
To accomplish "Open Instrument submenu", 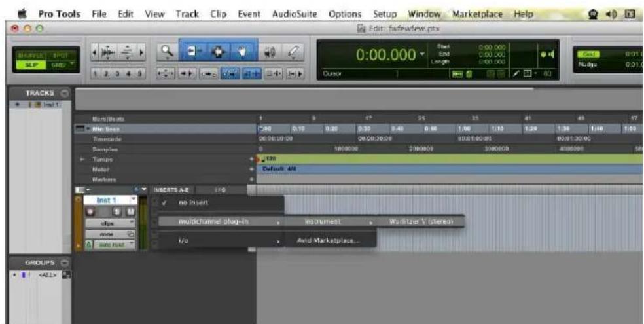I will tap(331, 221).
